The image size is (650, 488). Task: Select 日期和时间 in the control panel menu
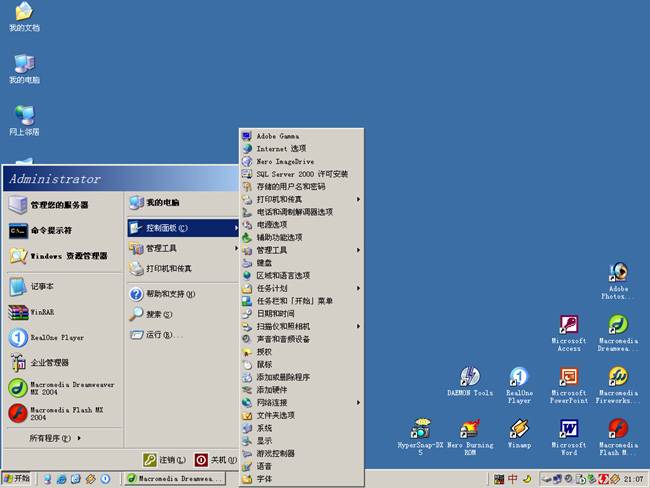[276, 313]
